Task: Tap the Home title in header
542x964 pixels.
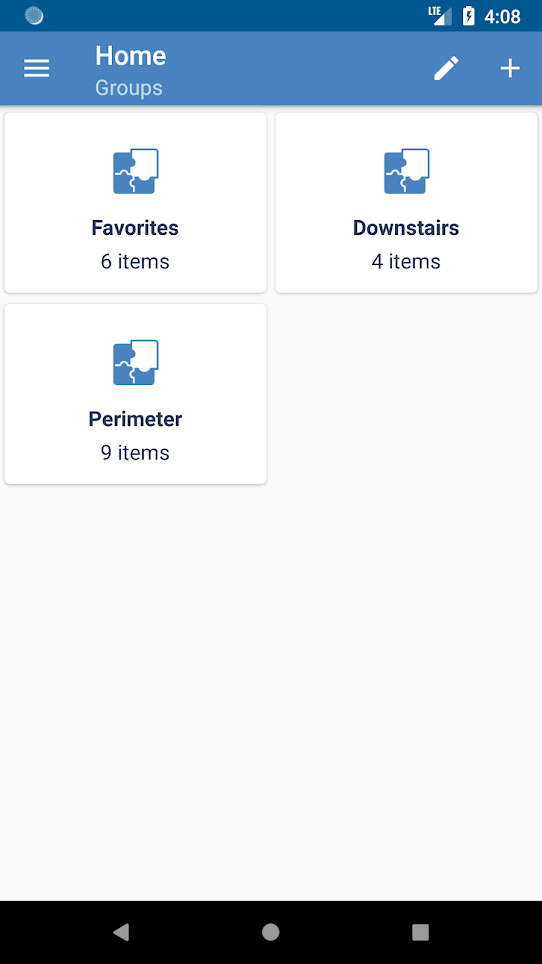Action: [x=130, y=56]
